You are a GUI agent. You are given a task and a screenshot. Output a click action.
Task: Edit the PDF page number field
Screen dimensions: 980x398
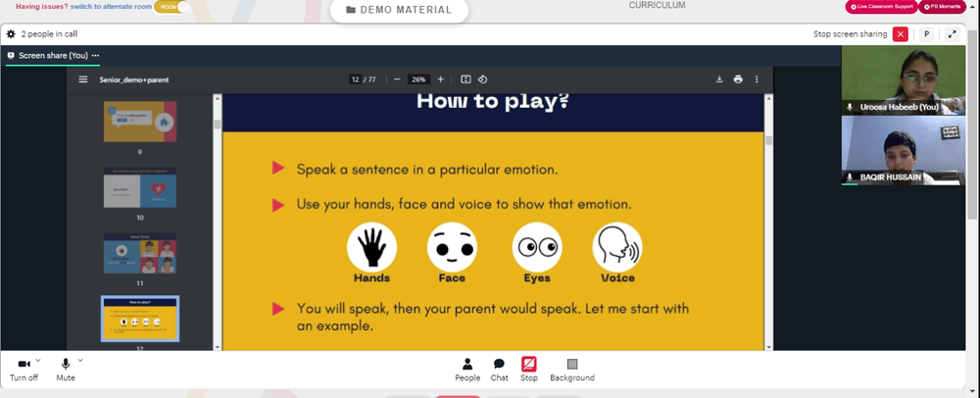[x=355, y=79]
